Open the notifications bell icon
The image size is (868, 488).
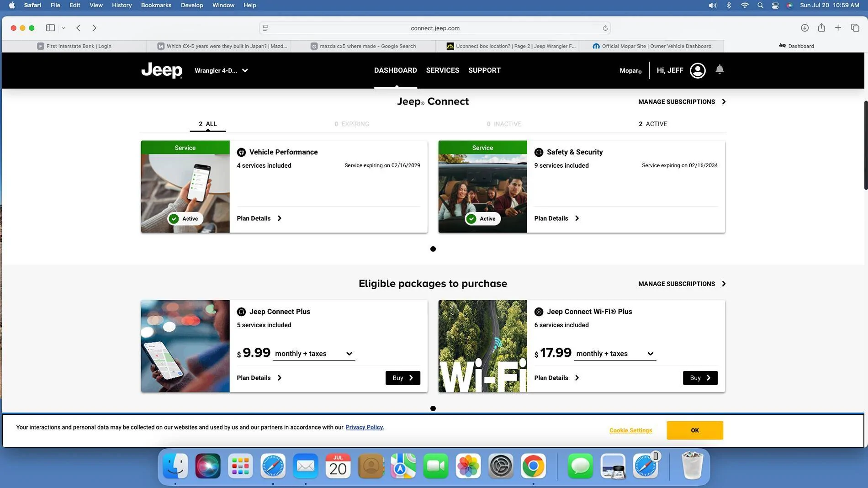point(720,69)
